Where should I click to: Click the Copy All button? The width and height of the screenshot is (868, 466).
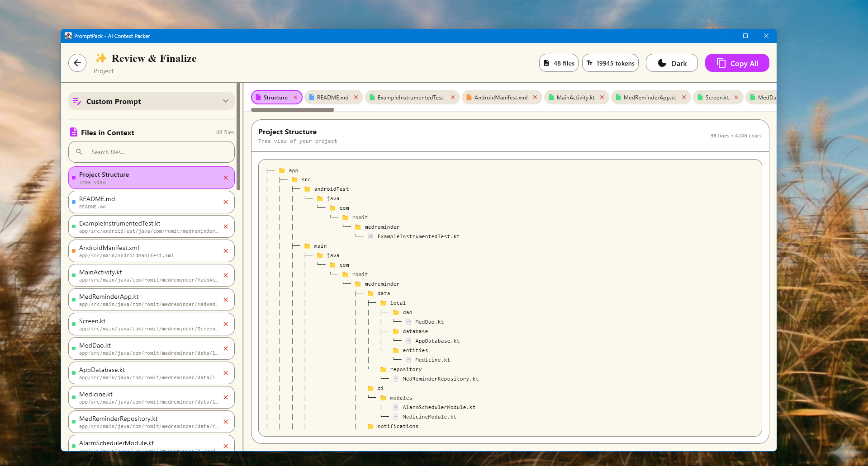point(737,63)
